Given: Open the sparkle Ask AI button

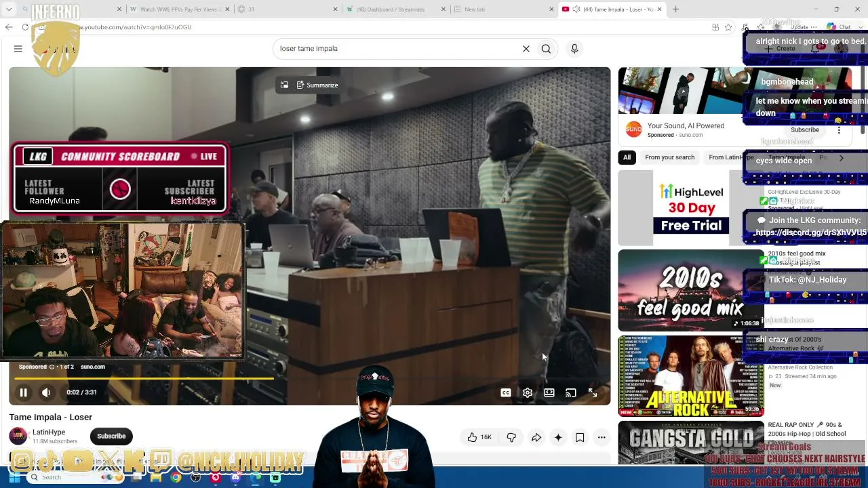Looking at the screenshot, I should [x=558, y=437].
